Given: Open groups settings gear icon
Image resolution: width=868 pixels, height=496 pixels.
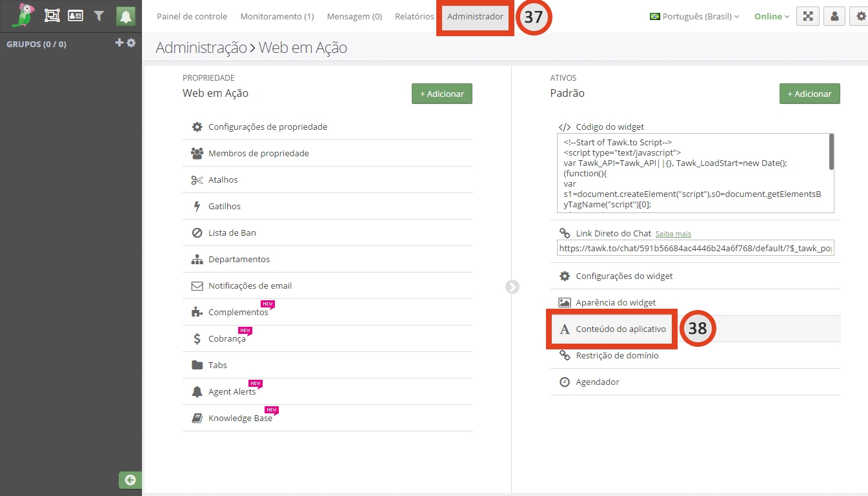Looking at the screenshot, I should point(131,43).
